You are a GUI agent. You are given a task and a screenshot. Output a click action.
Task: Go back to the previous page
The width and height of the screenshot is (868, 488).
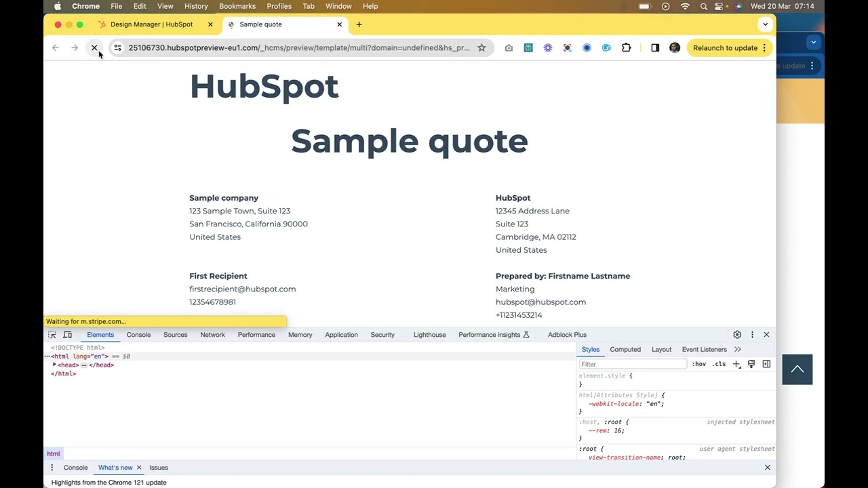56,48
